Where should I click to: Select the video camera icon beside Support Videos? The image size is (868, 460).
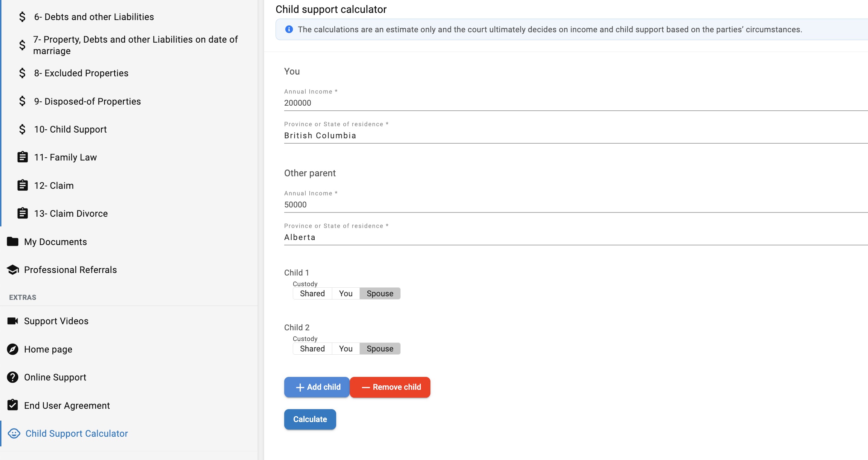(13, 321)
